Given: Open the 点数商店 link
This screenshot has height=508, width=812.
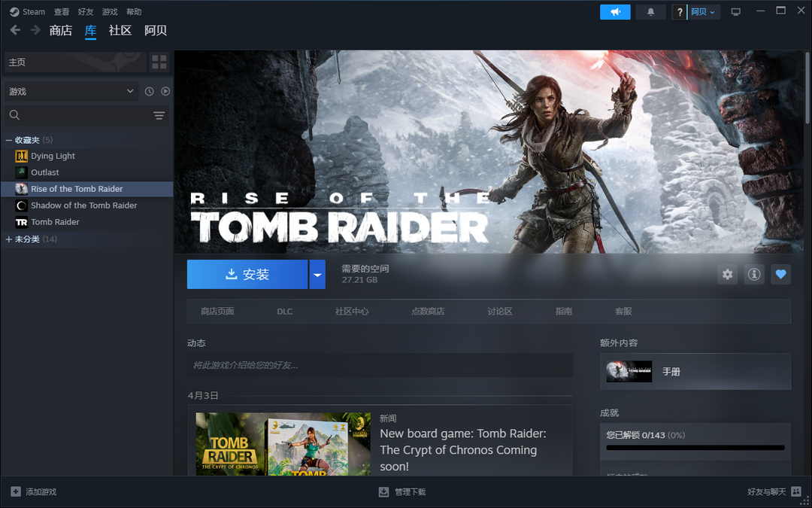Looking at the screenshot, I should coord(428,312).
